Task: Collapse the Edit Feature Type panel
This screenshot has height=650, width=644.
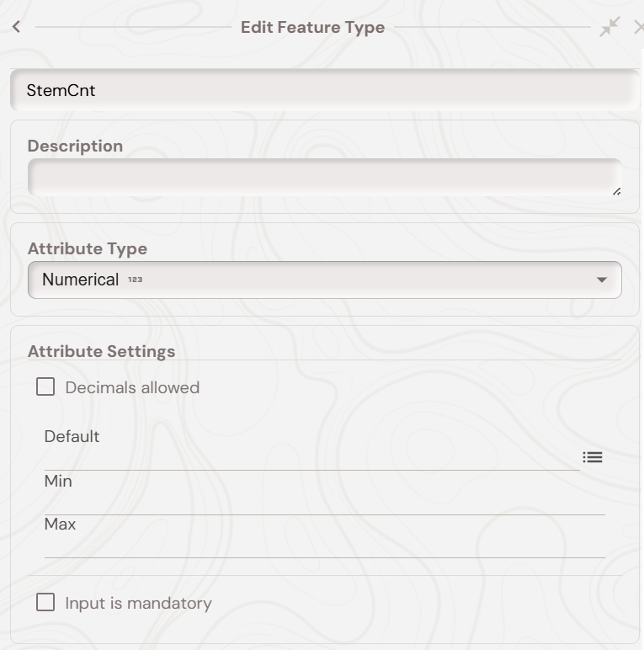Action: [609, 27]
